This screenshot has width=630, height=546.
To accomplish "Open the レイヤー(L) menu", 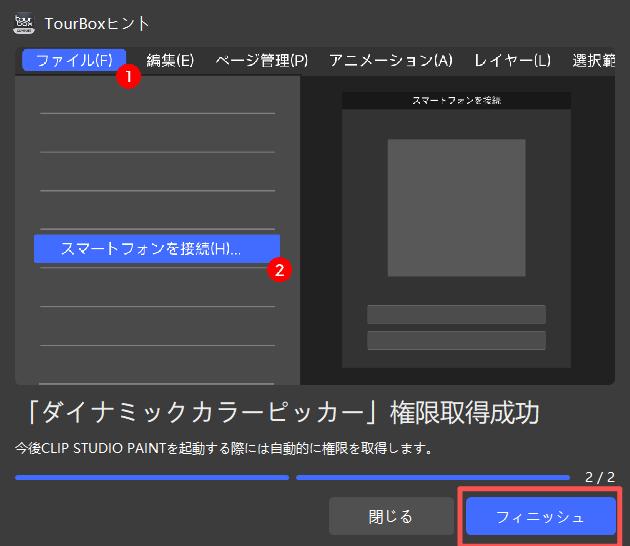I will pos(512,60).
